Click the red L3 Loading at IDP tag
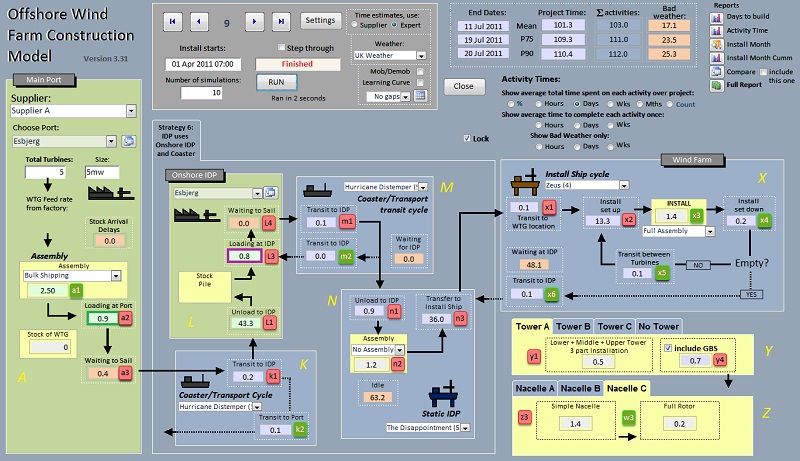 pyautogui.click(x=270, y=256)
